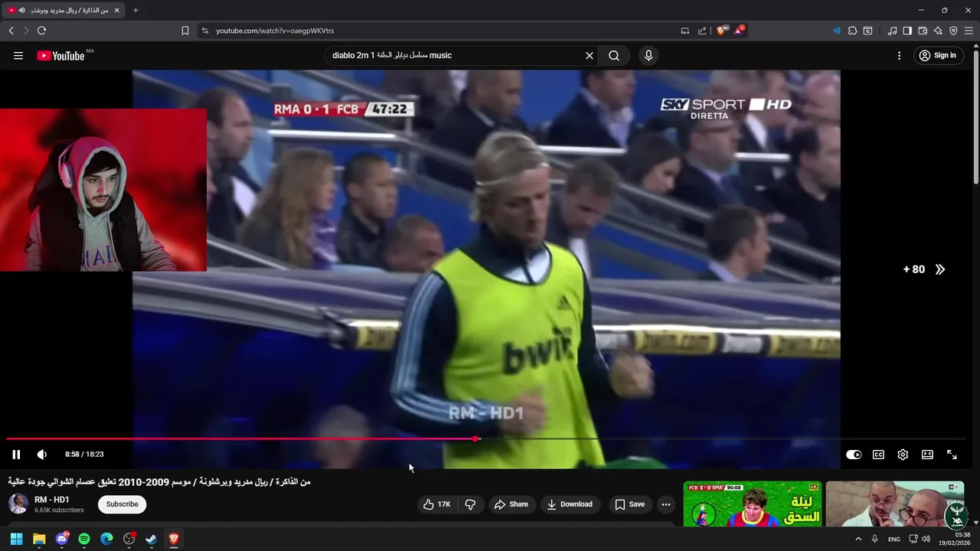
Task: Open Brave main hamburger menu
Action: (969, 31)
